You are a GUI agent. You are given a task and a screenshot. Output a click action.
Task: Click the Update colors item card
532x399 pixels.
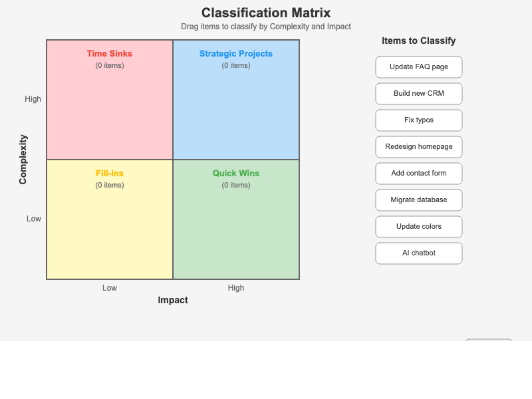tap(418, 227)
